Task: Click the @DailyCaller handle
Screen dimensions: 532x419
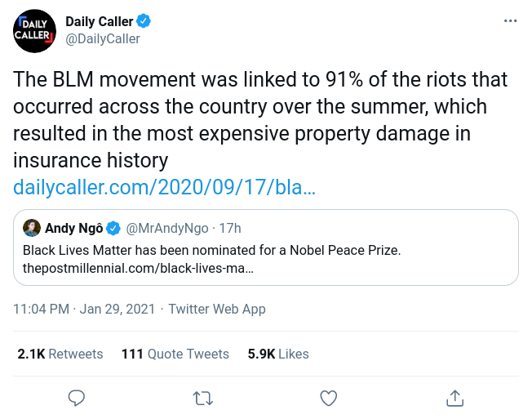Action: (103, 38)
